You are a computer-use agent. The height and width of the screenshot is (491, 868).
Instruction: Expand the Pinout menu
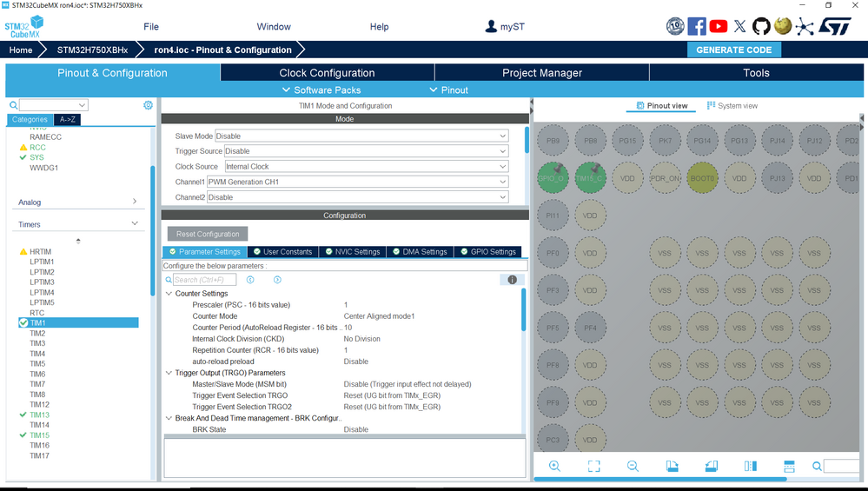(449, 90)
